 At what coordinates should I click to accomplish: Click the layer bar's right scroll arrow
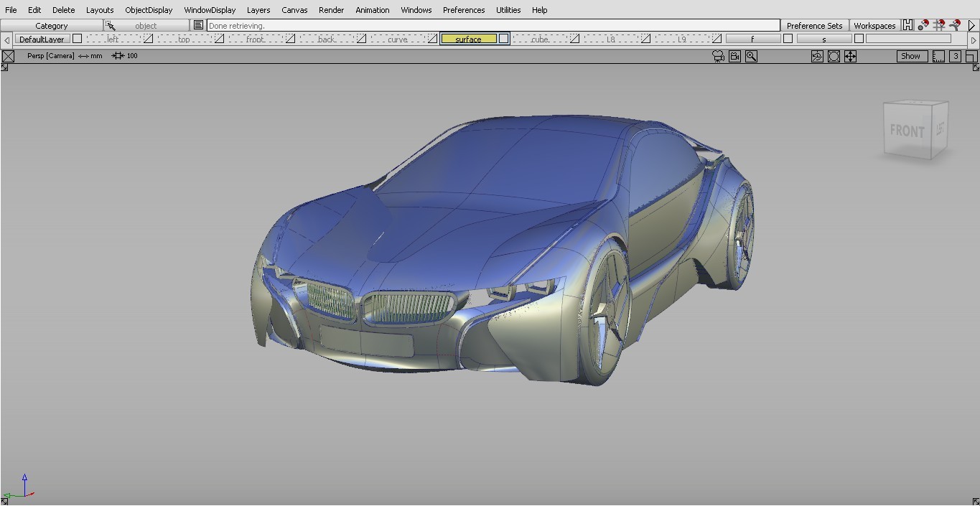[973, 40]
